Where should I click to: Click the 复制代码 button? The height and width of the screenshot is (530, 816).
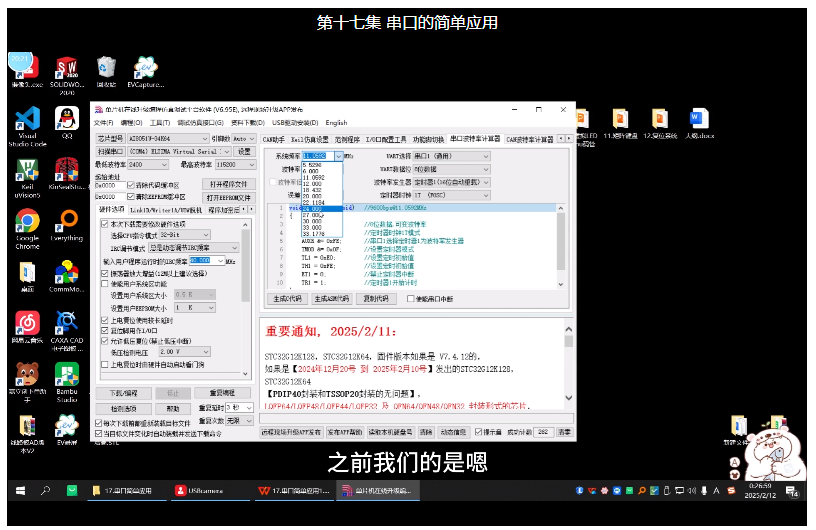[x=376, y=299]
